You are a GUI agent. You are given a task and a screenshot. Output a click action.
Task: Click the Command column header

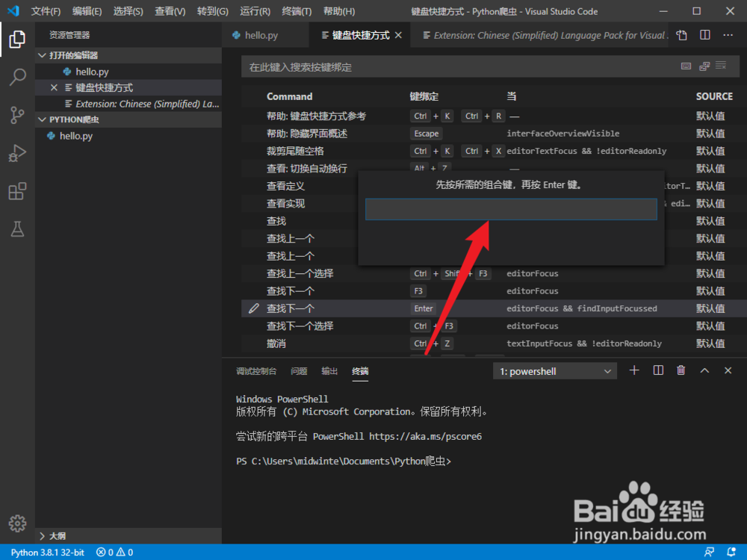coord(289,96)
